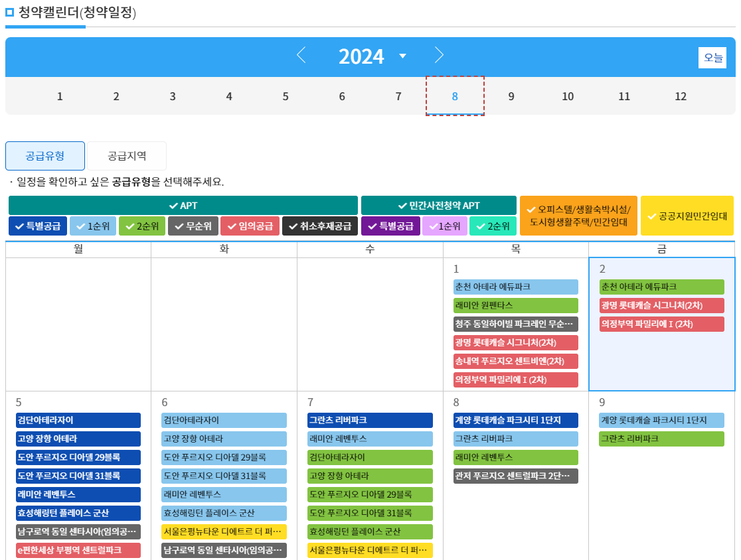Open 계양 롯데캐슬 파크시티 1단지 on August 9

[x=661, y=420]
